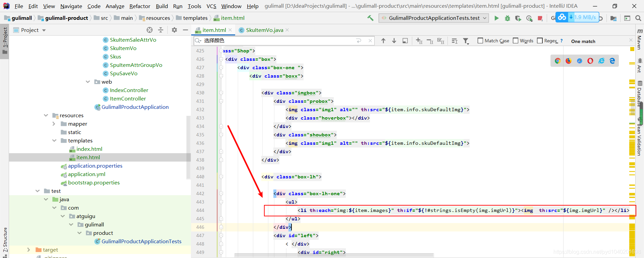Screen dimensions: 644x258
Task: Preview in Chrome browser icon
Action: click(x=557, y=61)
